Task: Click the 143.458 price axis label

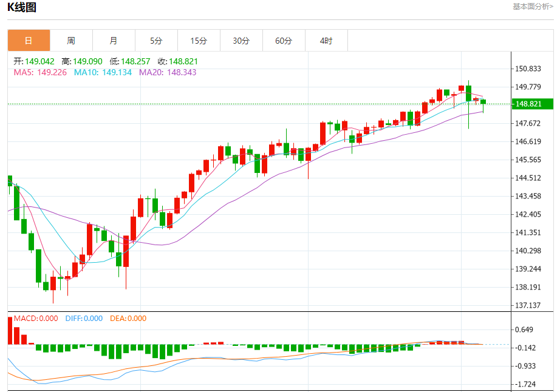Action: click(x=528, y=196)
